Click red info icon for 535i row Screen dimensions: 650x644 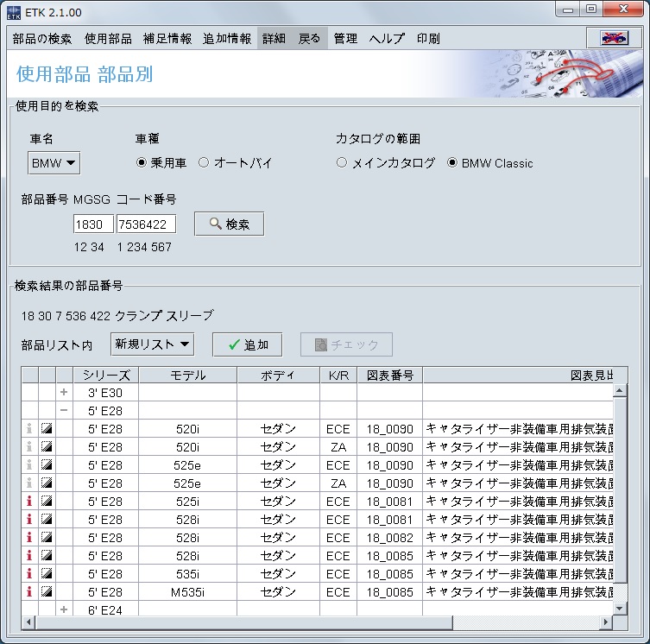pyautogui.click(x=29, y=573)
